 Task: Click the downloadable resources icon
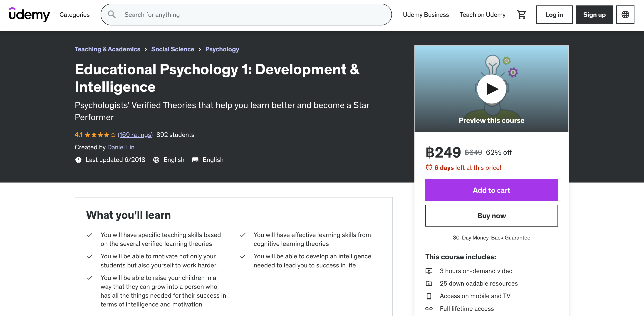[x=429, y=284]
